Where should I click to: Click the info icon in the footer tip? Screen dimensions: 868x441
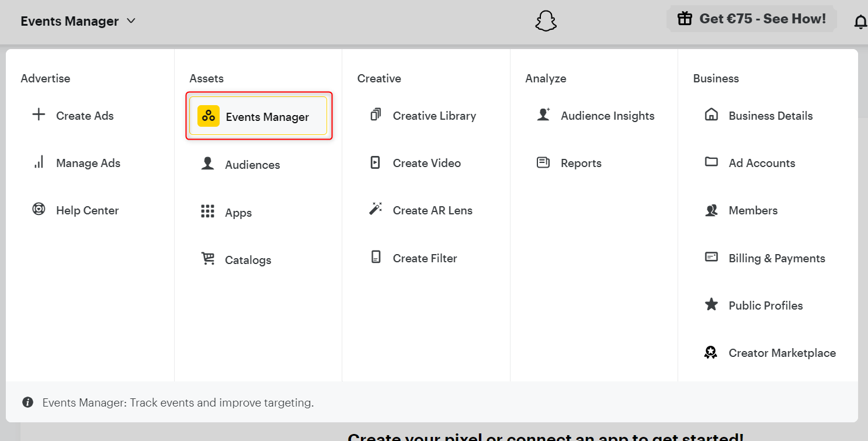[x=27, y=402]
